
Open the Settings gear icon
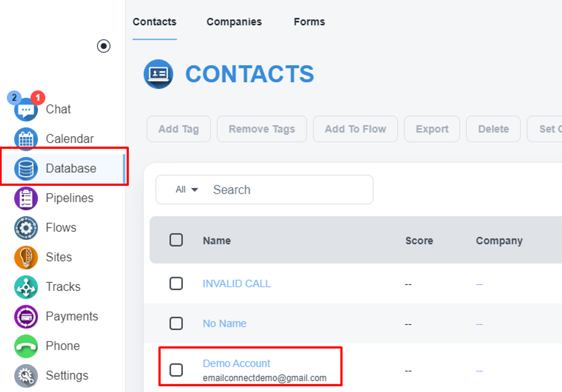tap(26, 376)
